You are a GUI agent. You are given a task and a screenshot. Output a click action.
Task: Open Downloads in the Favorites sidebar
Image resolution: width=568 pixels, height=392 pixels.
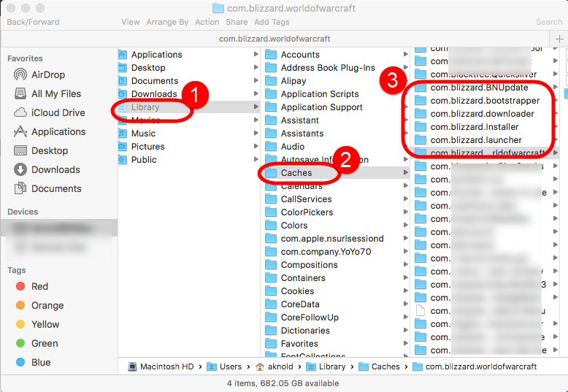[47, 169]
